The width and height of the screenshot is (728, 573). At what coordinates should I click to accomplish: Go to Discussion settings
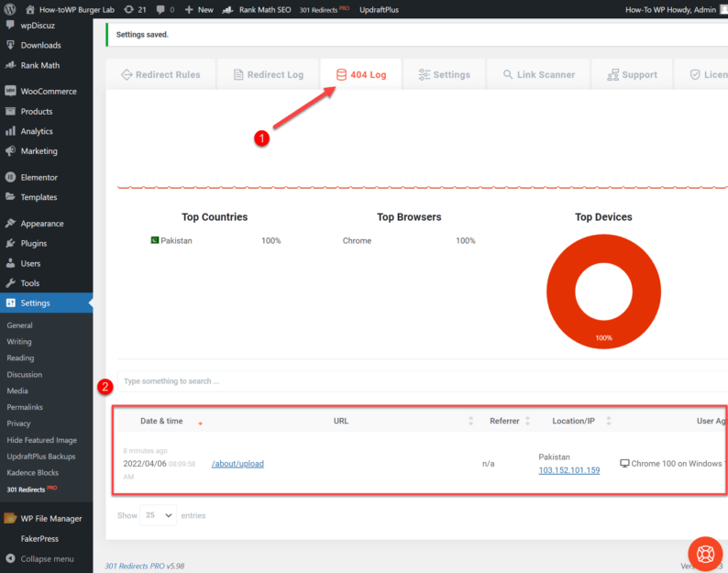click(24, 374)
